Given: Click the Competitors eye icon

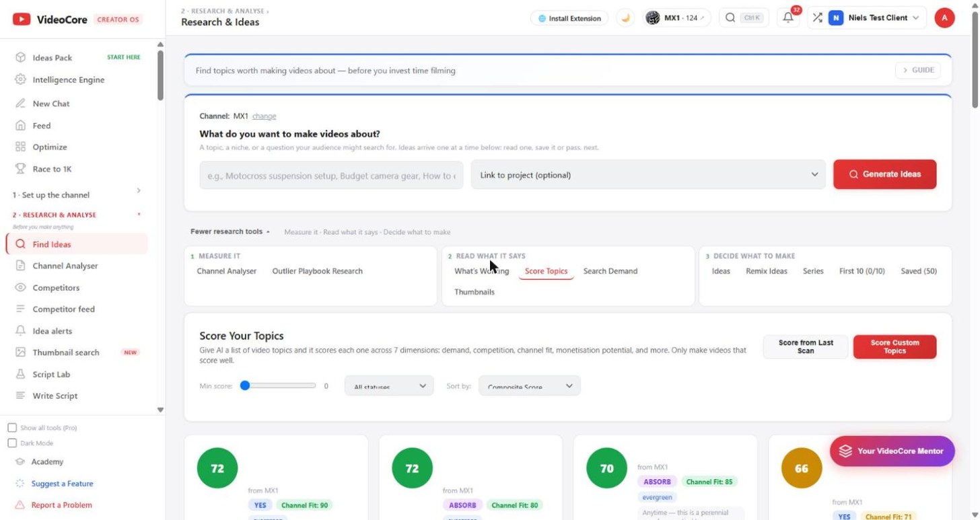Looking at the screenshot, I should [x=20, y=287].
